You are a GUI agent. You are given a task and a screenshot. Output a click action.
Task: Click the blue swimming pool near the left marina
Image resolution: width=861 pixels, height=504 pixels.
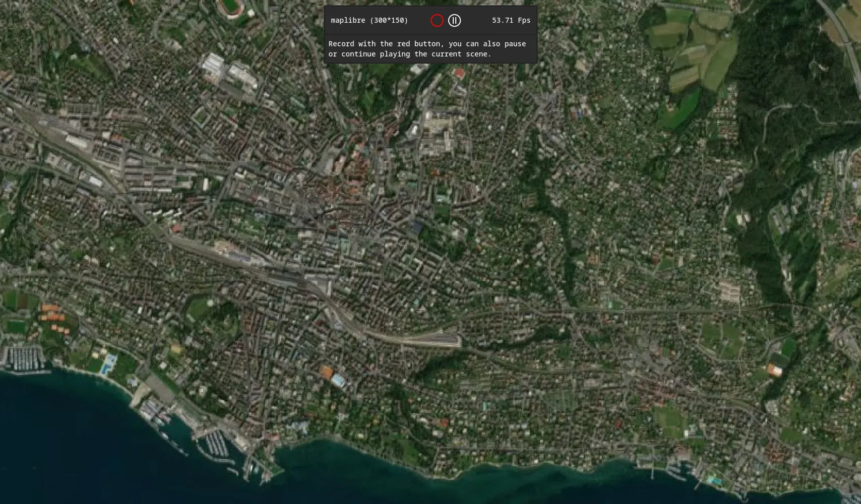[x=108, y=364]
